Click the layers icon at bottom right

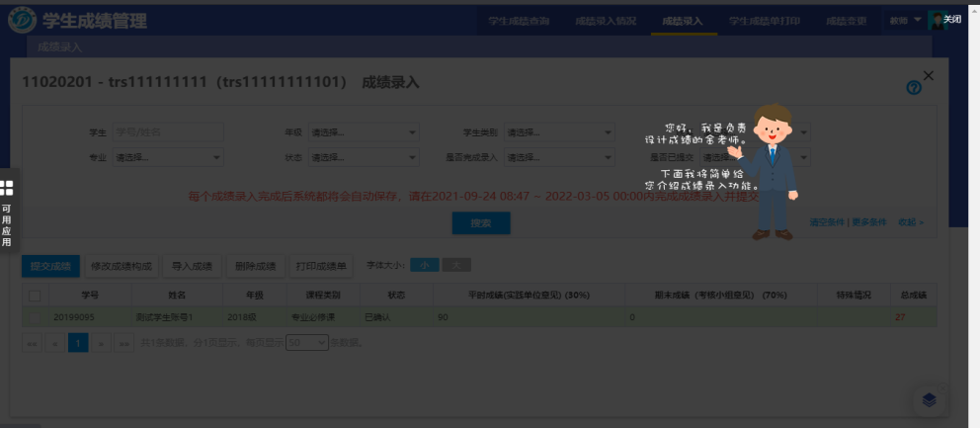pyautogui.click(x=929, y=399)
